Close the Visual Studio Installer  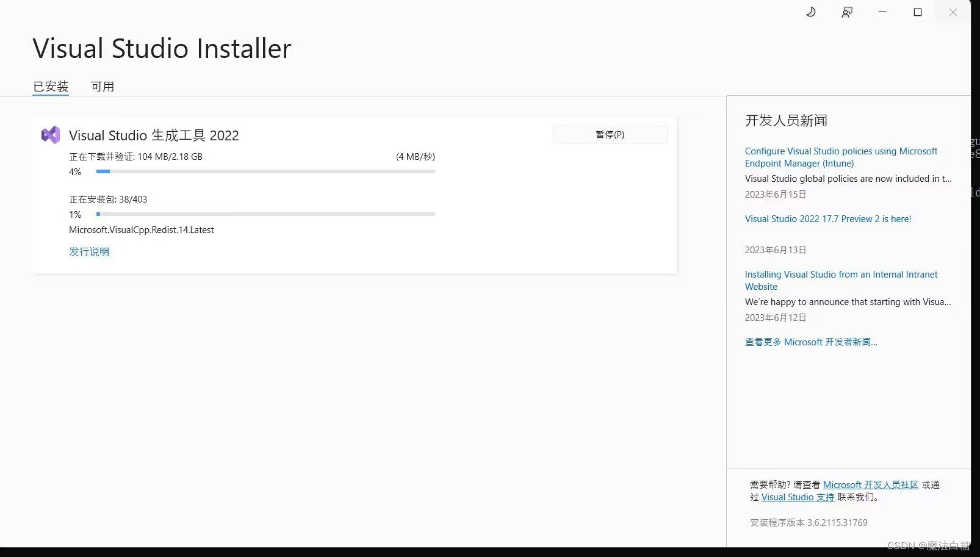(x=952, y=12)
